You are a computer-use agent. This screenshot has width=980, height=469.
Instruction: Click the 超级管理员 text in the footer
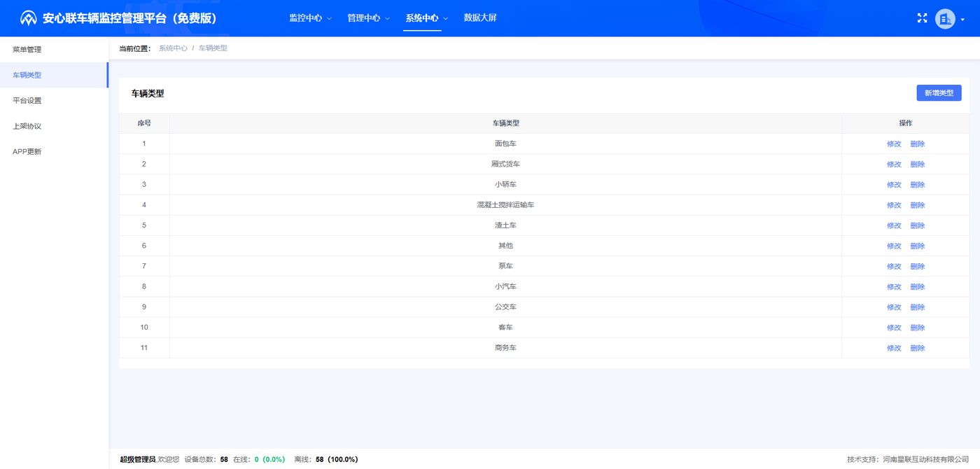(x=138, y=459)
